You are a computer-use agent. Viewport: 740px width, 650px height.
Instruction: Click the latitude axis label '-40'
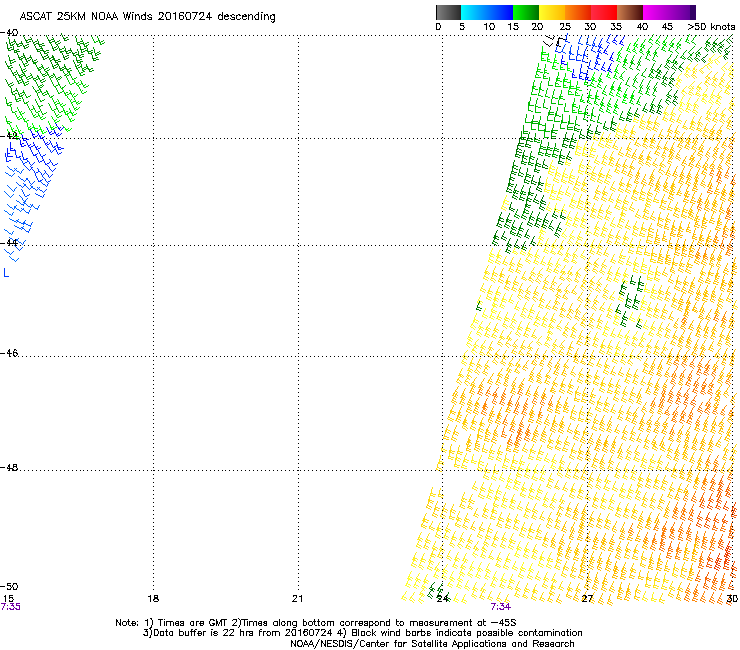coord(9,33)
